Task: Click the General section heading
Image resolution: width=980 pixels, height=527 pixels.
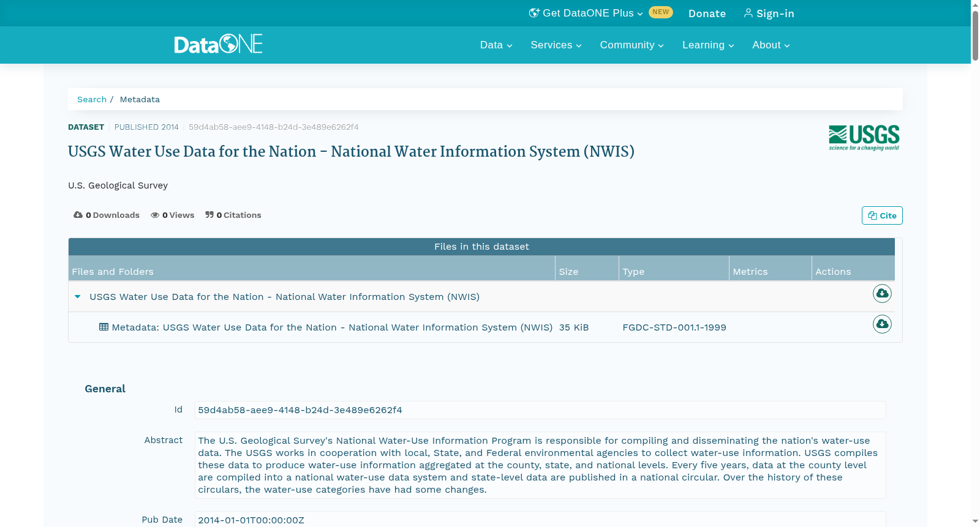Action: click(x=105, y=389)
